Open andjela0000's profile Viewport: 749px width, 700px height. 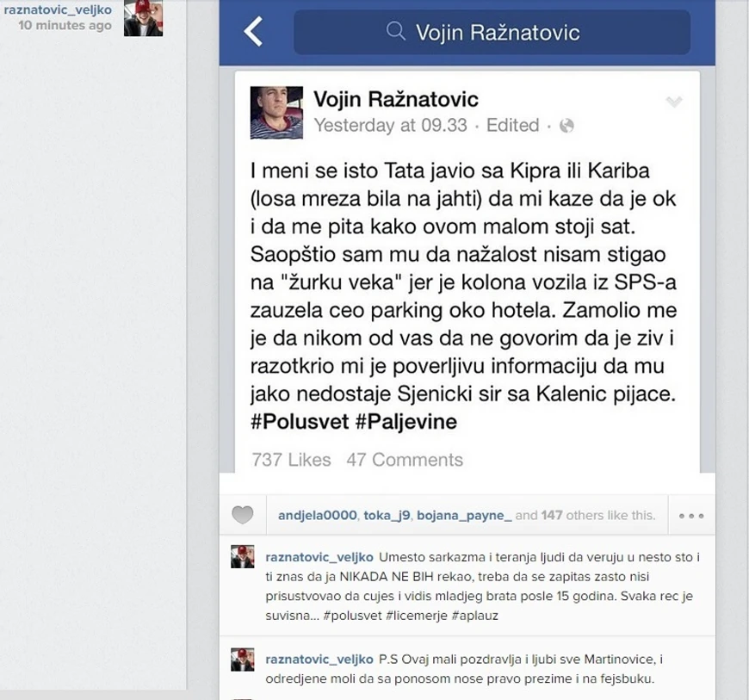click(x=318, y=515)
